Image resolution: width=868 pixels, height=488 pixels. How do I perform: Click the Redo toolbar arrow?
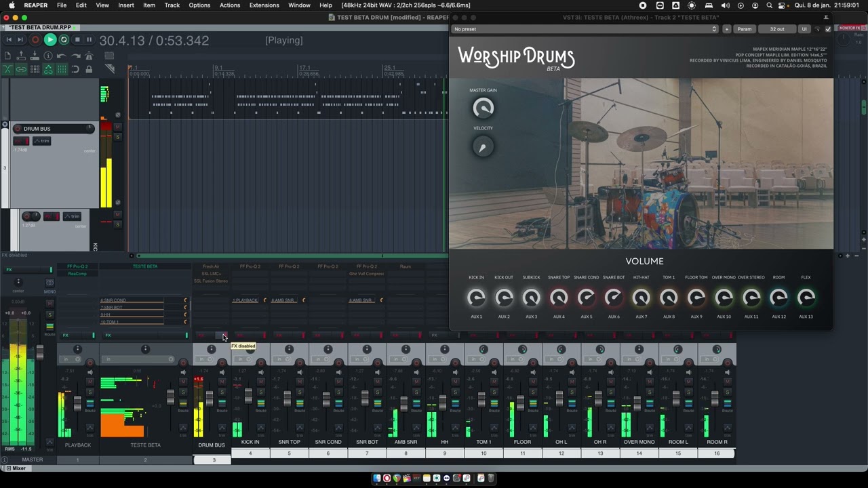[75, 56]
